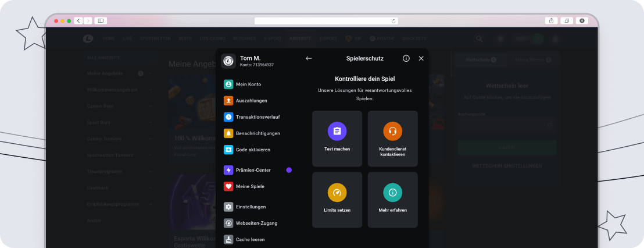Open AVIATOR in top navigation
This screenshot has width=644, height=248.
pyautogui.click(x=382, y=38)
